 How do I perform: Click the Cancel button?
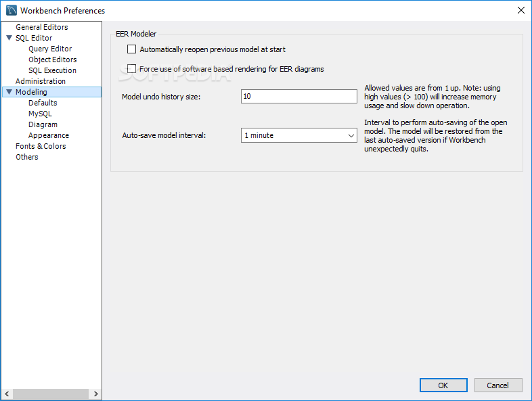[x=498, y=385]
